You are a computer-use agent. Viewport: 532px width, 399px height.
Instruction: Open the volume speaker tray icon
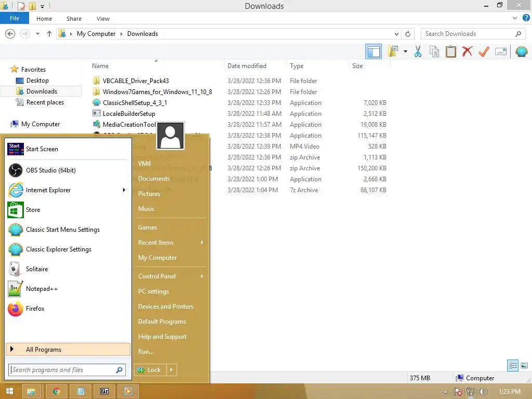(483, 392)
